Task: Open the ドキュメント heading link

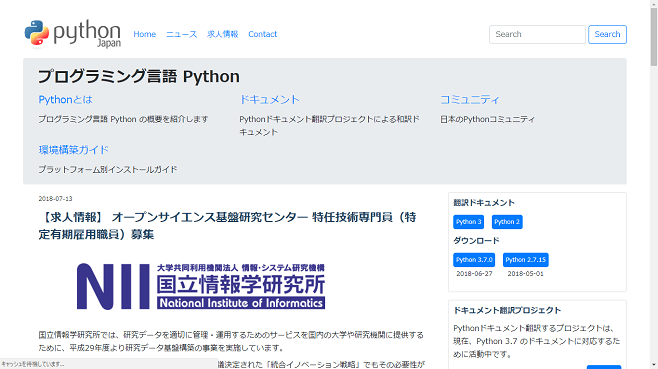Action: click(269, 100)
